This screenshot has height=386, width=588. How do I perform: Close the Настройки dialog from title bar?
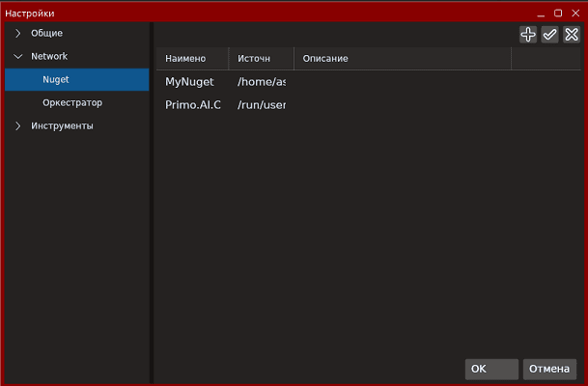click(x=574, y=14)
